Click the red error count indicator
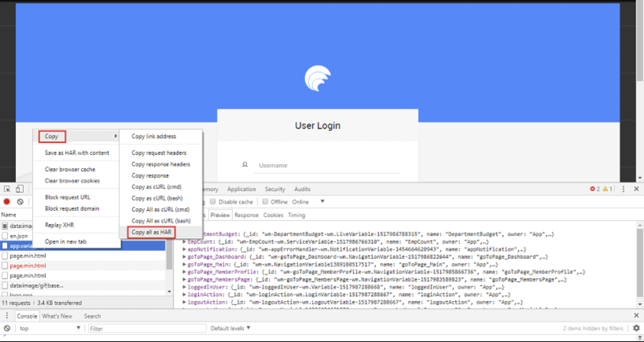Screen dimensions: 644x342 pyautogui.click(x=594, y=189)
